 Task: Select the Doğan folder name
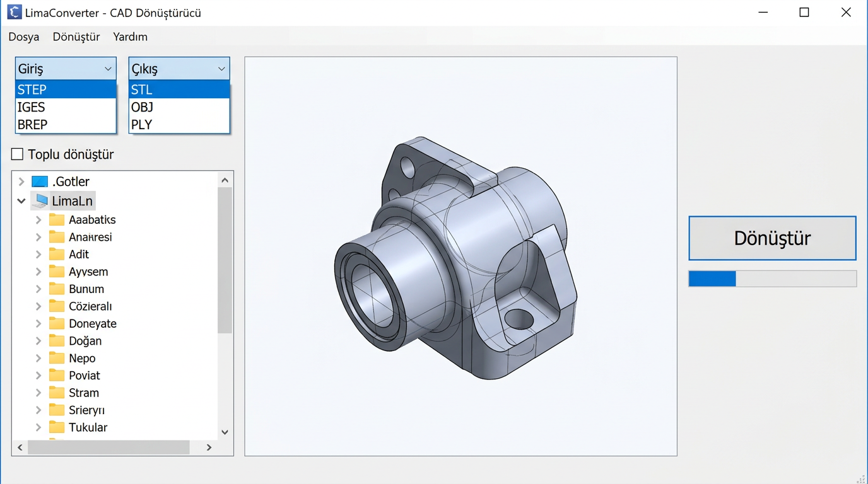pyautogui.click(x=85, y=341)
